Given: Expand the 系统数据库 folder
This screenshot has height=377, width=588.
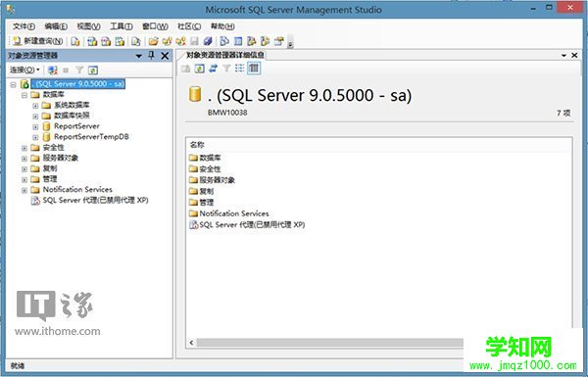Looking at the screenshot, I should click(x=35, y=106).
